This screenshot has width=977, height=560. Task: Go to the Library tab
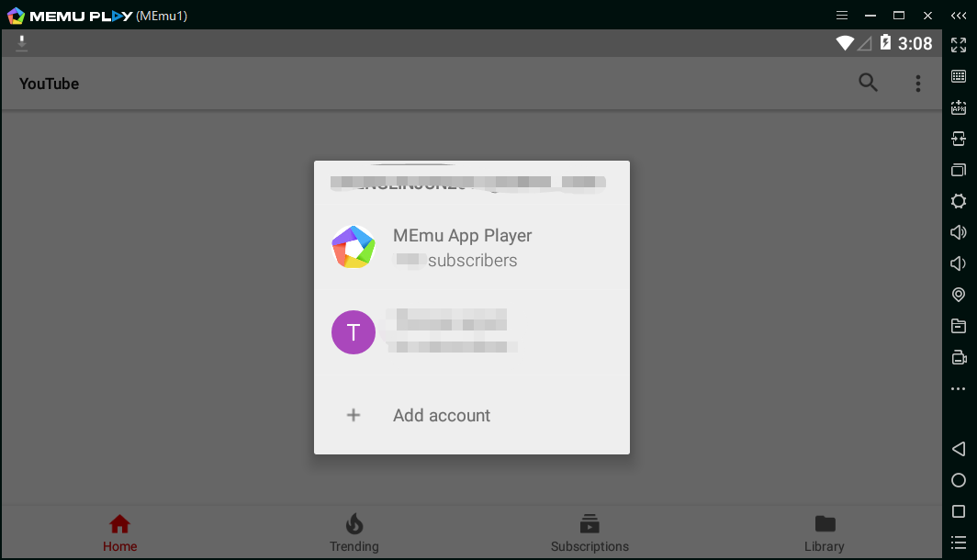pyautogui.click(x=825, y=533)
